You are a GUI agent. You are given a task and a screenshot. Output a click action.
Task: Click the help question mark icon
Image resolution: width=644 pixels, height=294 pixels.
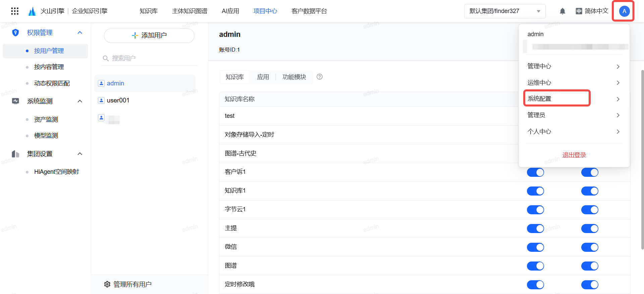pyautogui.click(x=320, y=77)
